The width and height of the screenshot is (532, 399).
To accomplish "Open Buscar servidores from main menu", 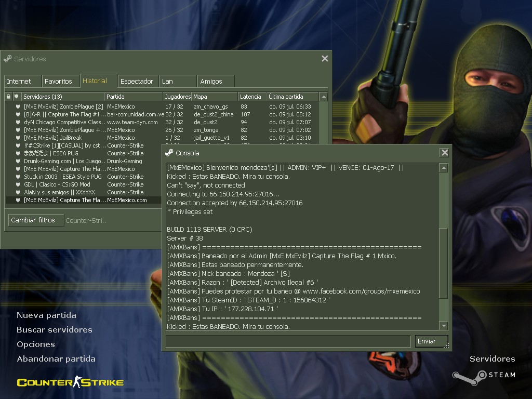I will tap(54, 330).
